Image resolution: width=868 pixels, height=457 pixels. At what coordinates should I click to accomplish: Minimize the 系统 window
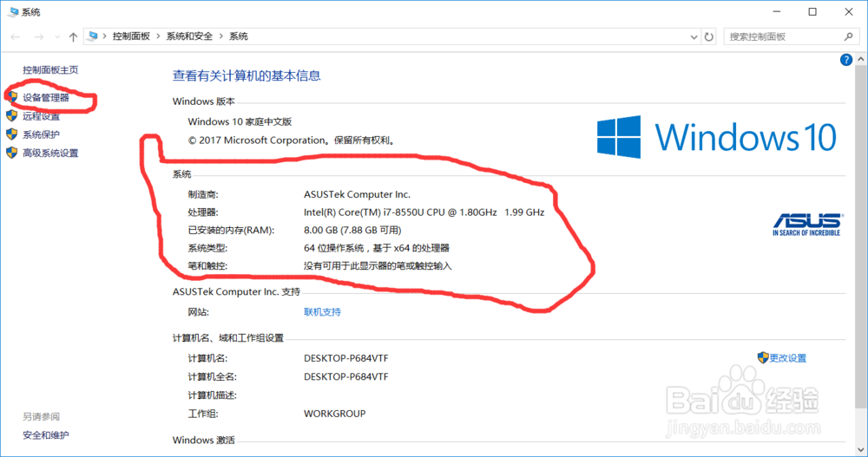(777, 11)
